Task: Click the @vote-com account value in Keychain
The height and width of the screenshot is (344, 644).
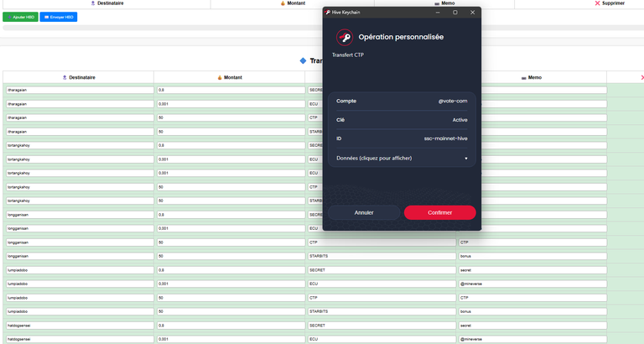Action: 453,102
